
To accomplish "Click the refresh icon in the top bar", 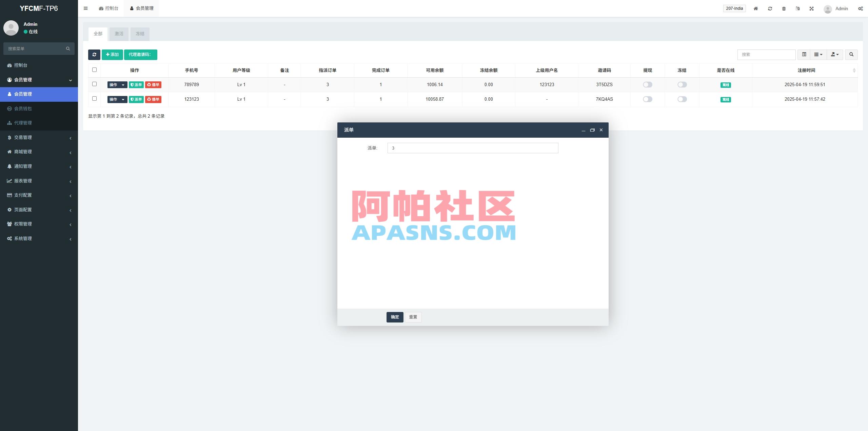I will tap(770, 8).
